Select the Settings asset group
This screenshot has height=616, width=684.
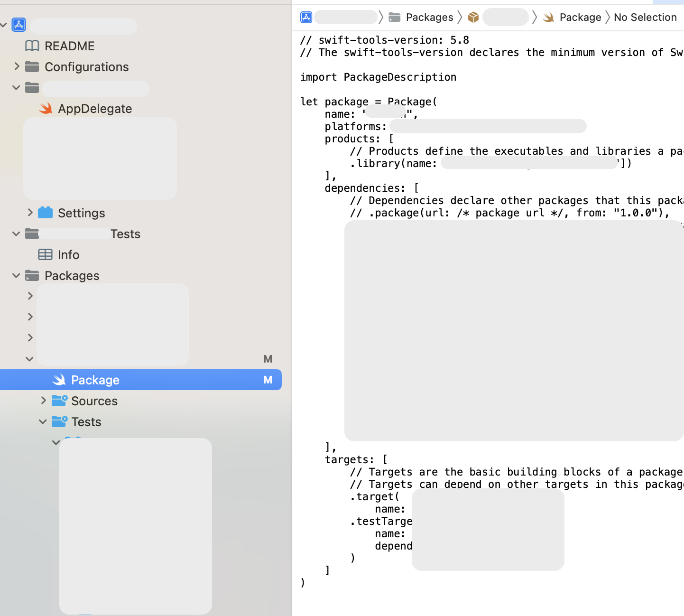[81, 213]
